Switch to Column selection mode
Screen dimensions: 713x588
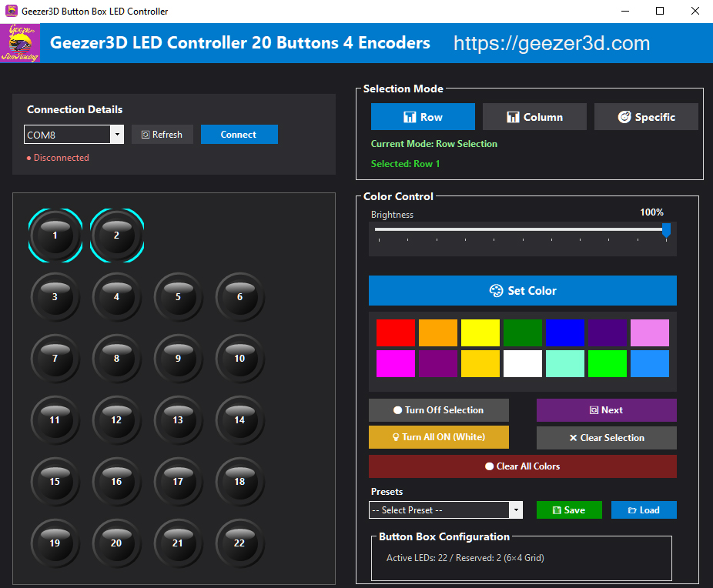(534, 117)
